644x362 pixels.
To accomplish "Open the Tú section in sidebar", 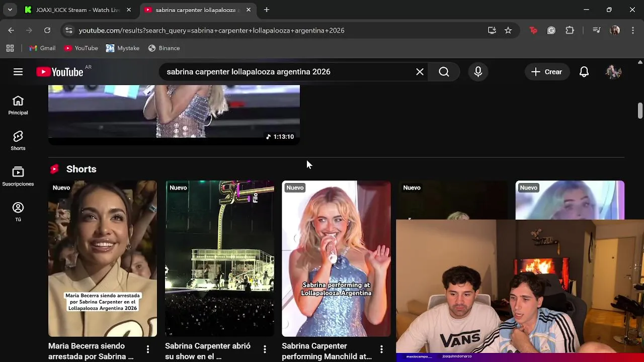I will 18,212.
